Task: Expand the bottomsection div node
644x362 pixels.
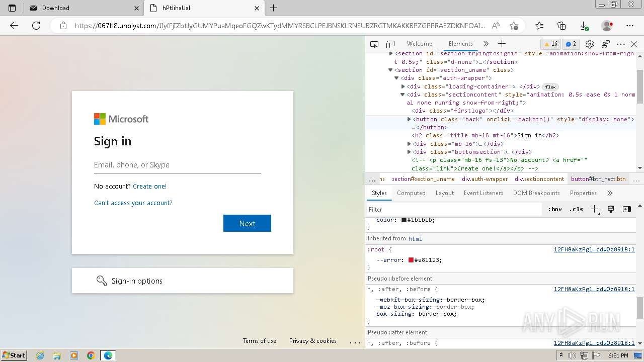Action: pos(409,152)
